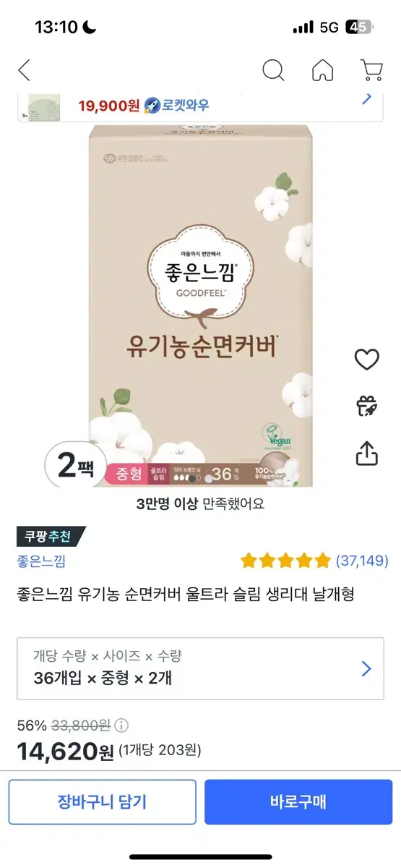The height and width of the screenshot is (868, 401).
Task: Tap the gift icon
Action: [367, 406]
